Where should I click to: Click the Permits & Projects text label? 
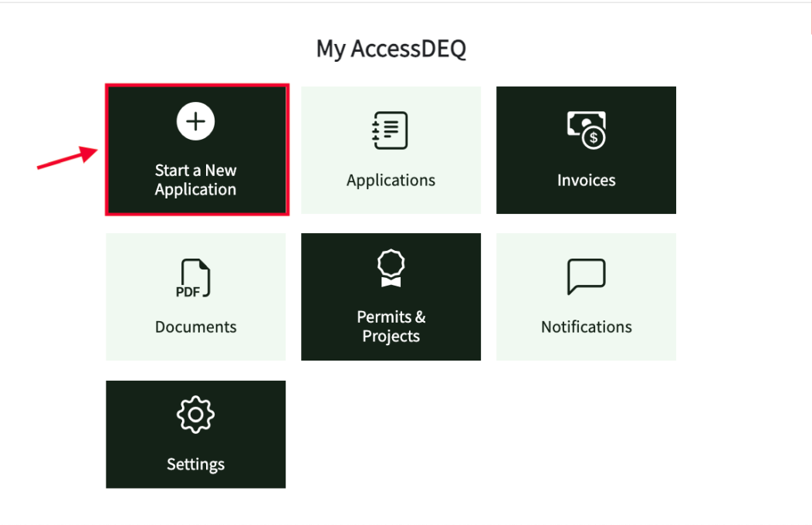click(391, 326)
